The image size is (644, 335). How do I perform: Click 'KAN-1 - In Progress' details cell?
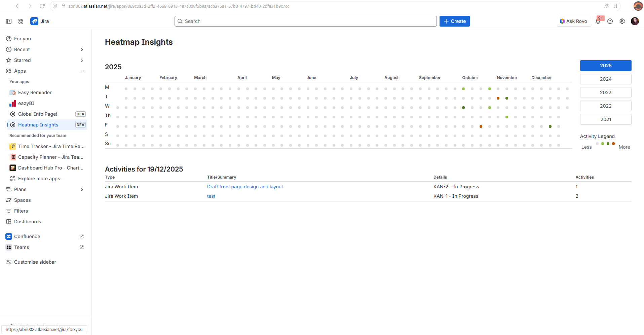pyautogui.click(x=456, y=196)
